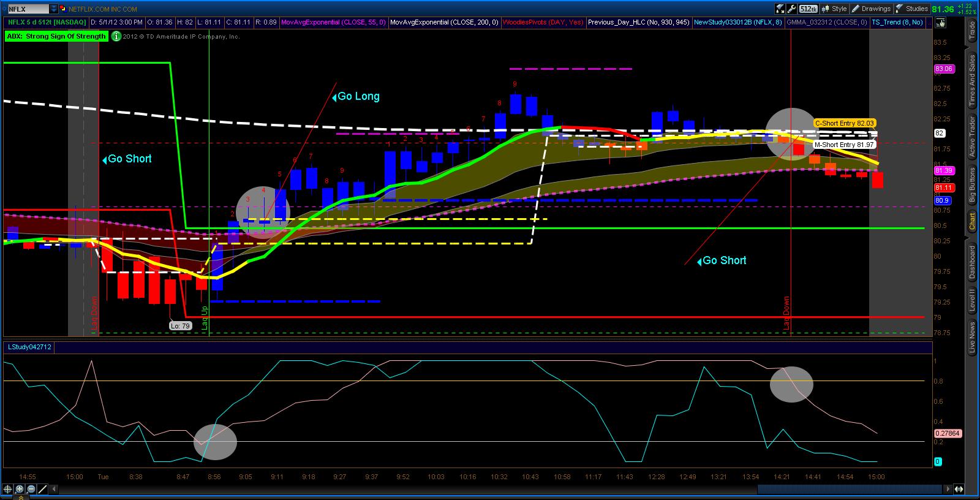Click the ADX Strong Sign Of Strength label

pyautogui.click(x=57, y=36)
